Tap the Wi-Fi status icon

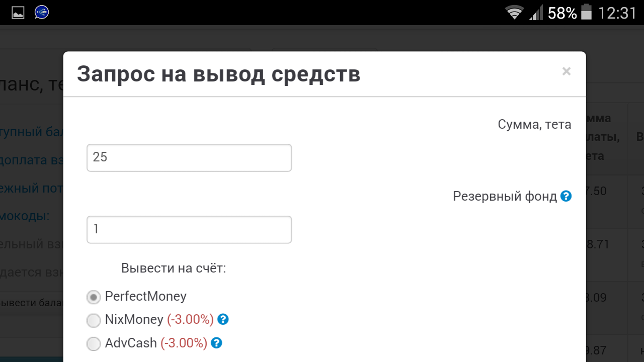click(x=515, y=13)
